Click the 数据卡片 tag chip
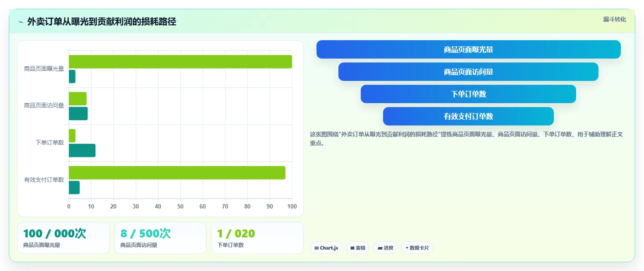 pyautogui.click(x=417, y=248)
